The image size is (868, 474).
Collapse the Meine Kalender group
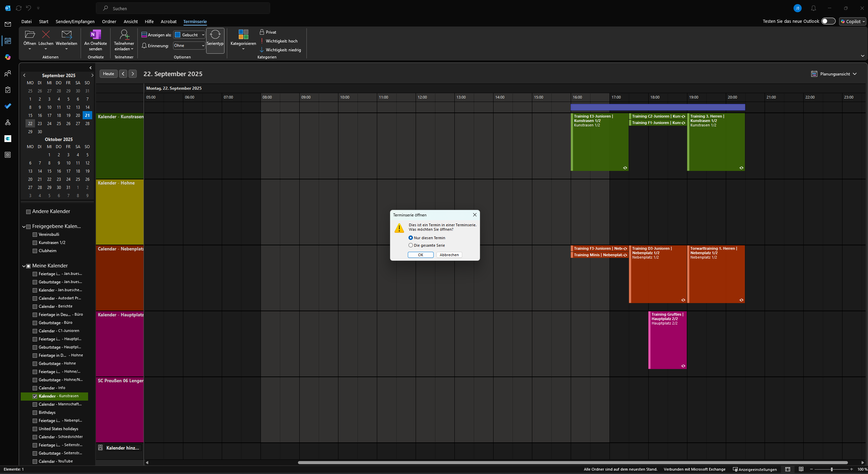24,266
